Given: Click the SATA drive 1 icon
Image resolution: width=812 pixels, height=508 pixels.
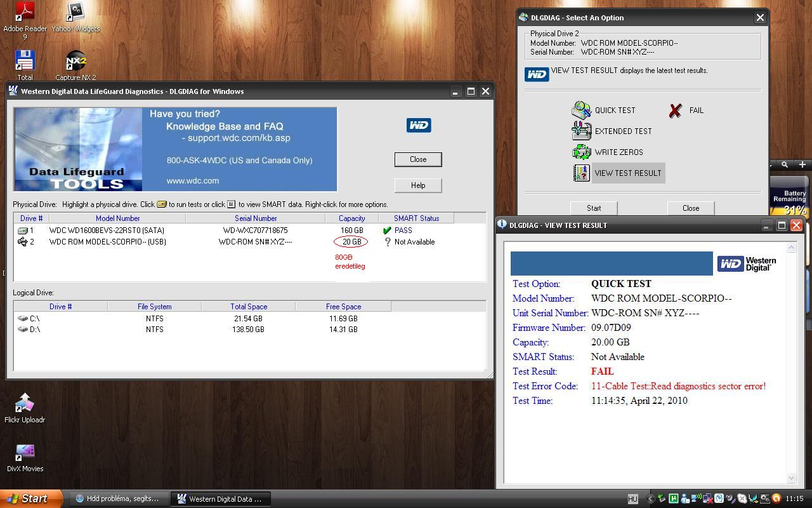Looking at the screenshot, I should pos(23,231).
